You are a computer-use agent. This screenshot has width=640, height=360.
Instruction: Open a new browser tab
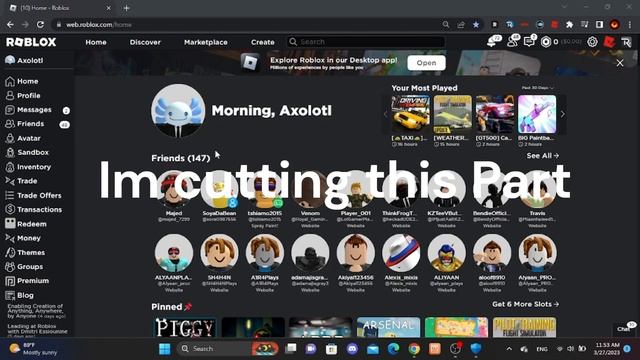[x=127, y=8]
